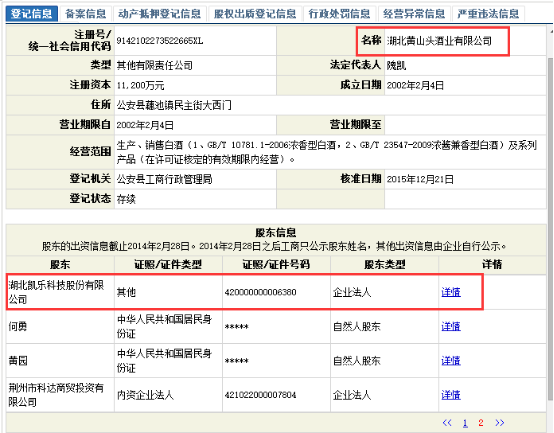Click address 公安县藕池镇民主街大西门

[174, 105]
